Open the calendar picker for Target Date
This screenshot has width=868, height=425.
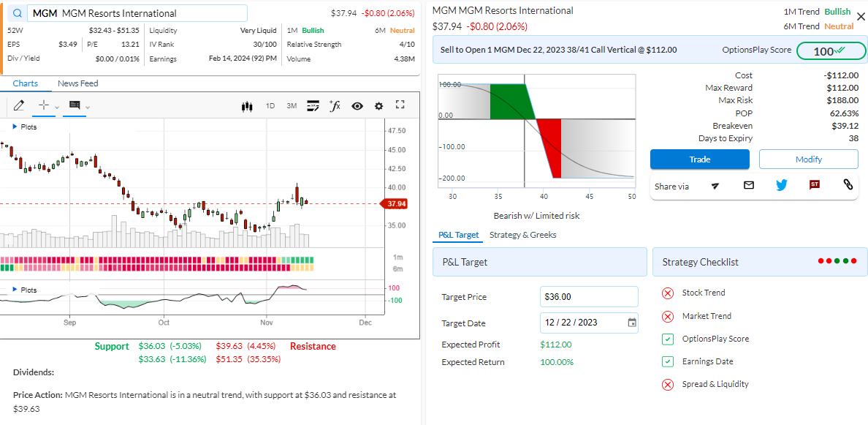[631, 323]
